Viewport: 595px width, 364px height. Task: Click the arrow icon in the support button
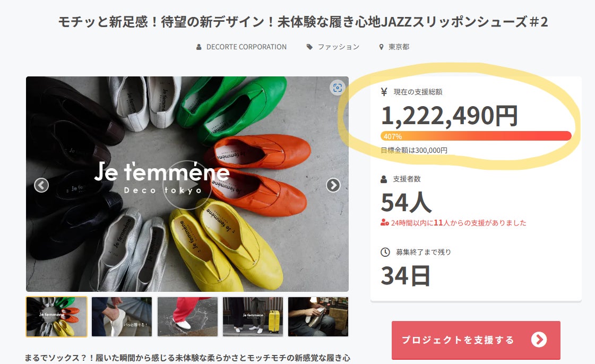(538, 340)
